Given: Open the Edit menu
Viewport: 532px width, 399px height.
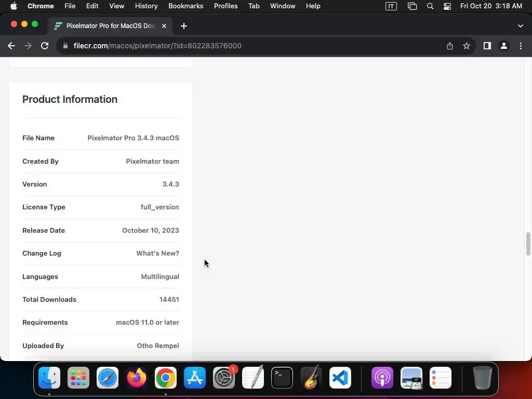Looking at the screenshot, I should 92,6.
